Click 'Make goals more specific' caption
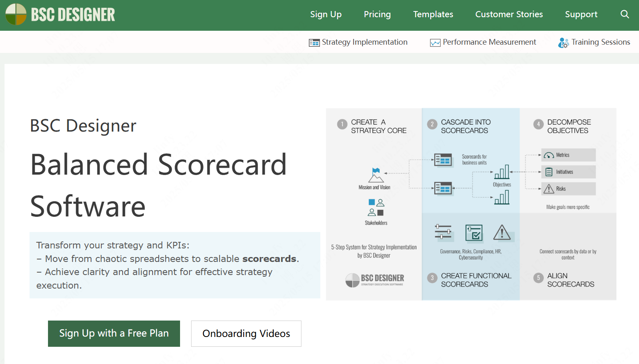The height and width of the screenshot is (364, 639). pos(568,207)
